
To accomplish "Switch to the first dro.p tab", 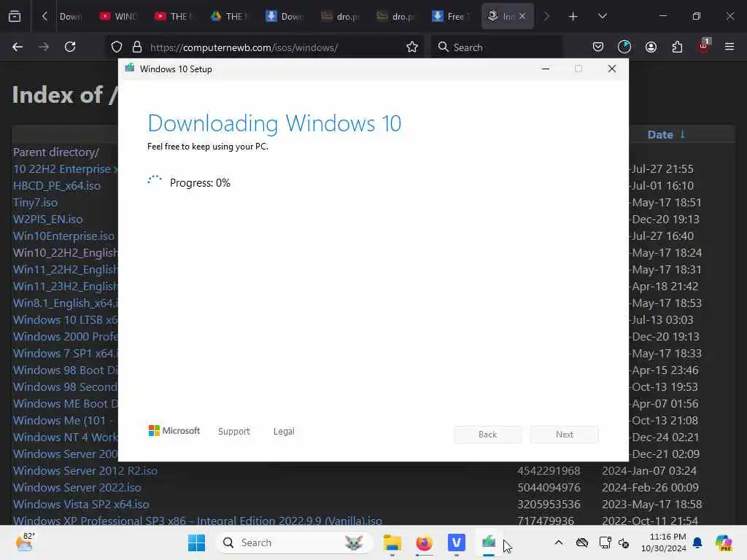I will click(340, 17).
